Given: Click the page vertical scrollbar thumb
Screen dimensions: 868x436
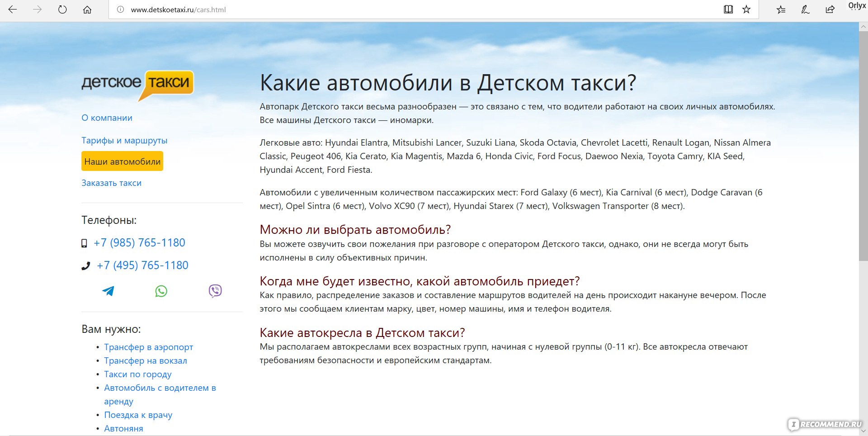Looking at the screenshot, I should pos(863,146).
